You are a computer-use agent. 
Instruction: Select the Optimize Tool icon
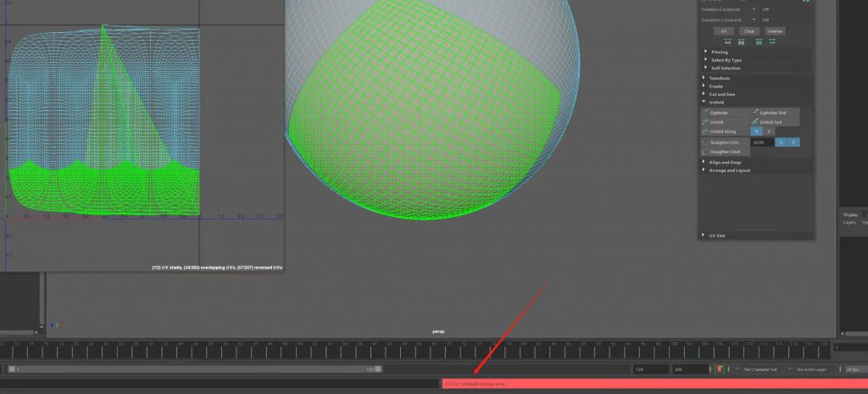point(754,113)
